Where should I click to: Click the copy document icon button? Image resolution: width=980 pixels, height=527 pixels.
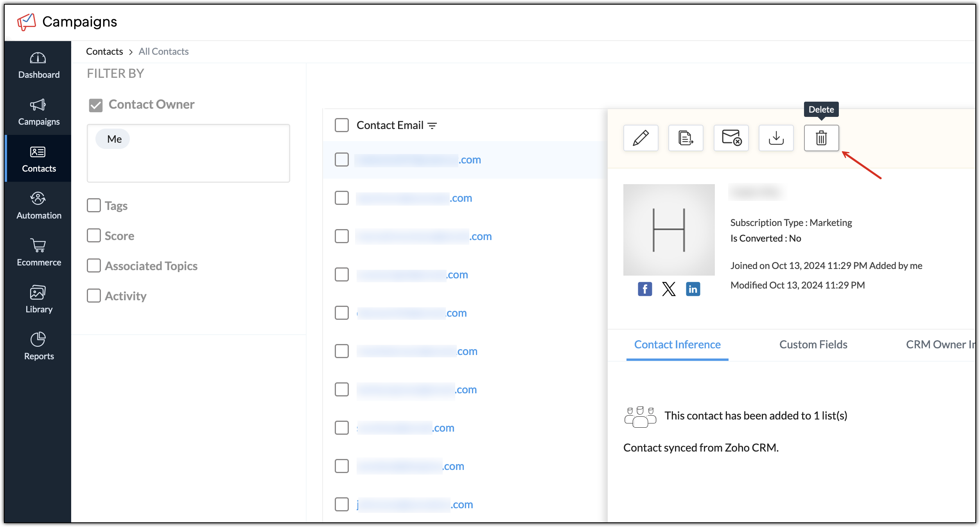pos(686,138)
